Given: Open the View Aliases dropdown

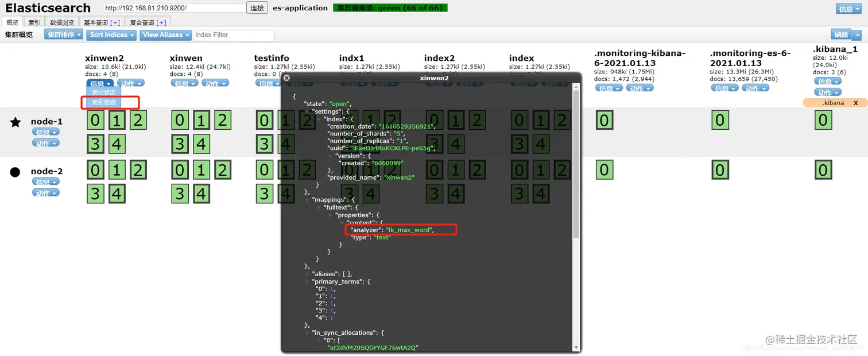Looking at the screenshot, I should (x=165, y=35).
